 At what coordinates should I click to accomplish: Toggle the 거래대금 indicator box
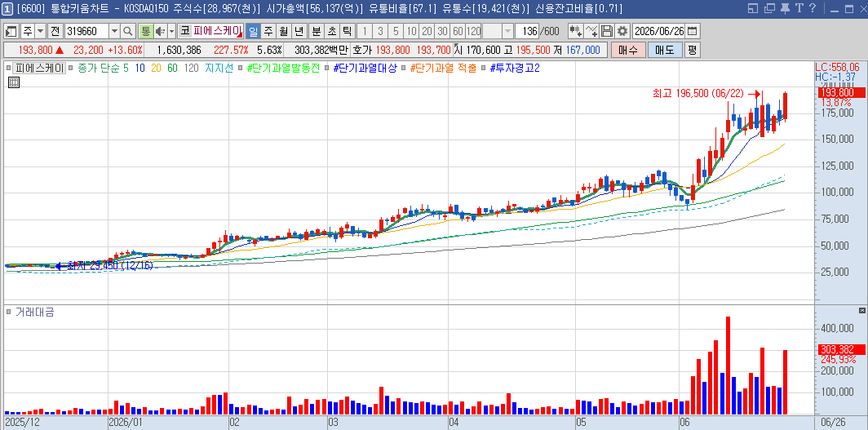9,313
